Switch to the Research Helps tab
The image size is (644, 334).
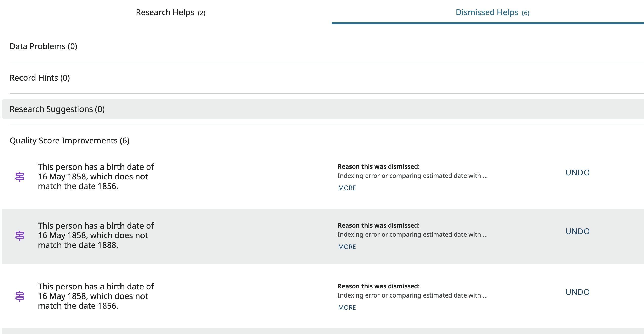170,12
